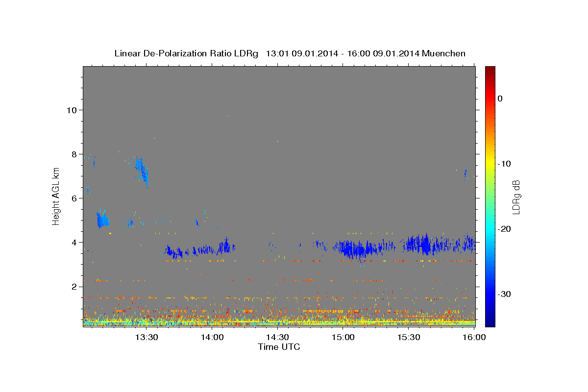Click the 'Time UTC' axis label

point(279,347)
